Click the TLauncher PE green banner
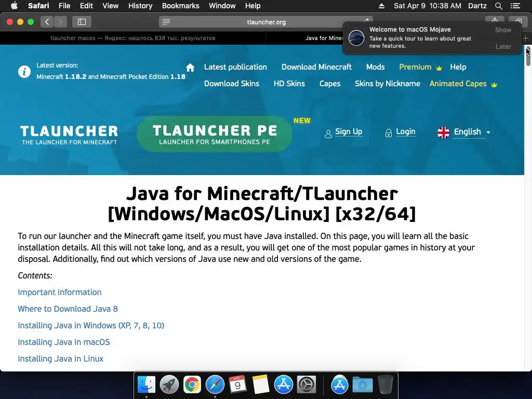The height and width of the screenshot is (399, 532). pyautogui.click(x=215, y=134)
